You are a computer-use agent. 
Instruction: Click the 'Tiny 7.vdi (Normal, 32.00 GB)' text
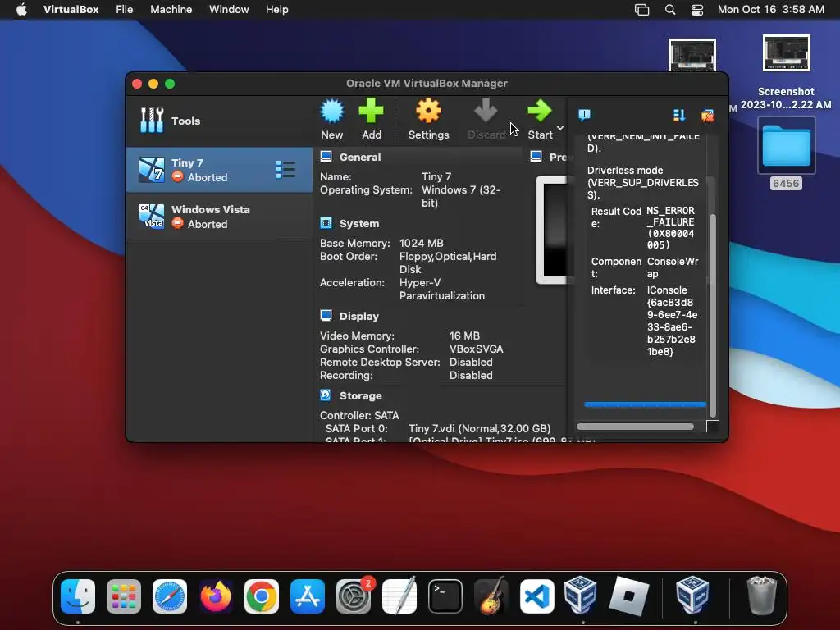[479, 428]
